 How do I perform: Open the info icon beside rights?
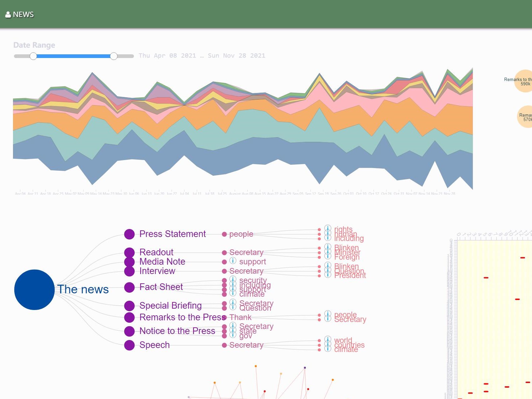pyautogui.click(x=328, y=228)
